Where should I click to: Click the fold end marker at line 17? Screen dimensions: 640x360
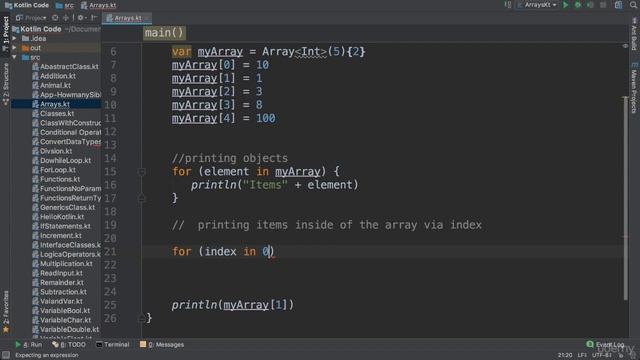[141, 198]
